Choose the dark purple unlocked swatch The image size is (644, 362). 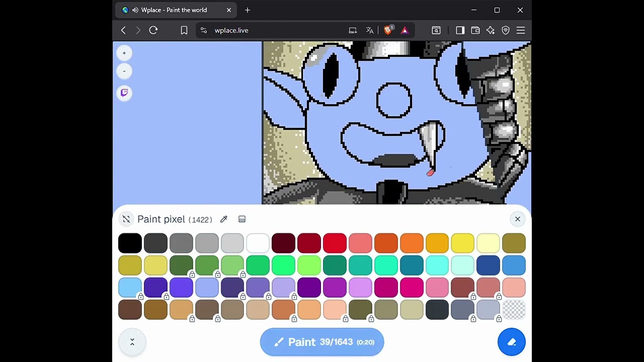click(x=309, y=288)
